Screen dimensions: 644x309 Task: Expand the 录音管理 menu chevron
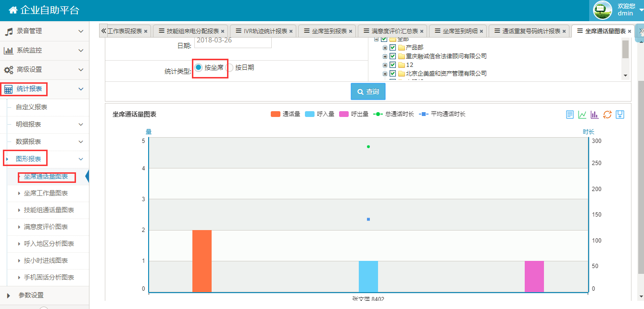click(81, 31)
